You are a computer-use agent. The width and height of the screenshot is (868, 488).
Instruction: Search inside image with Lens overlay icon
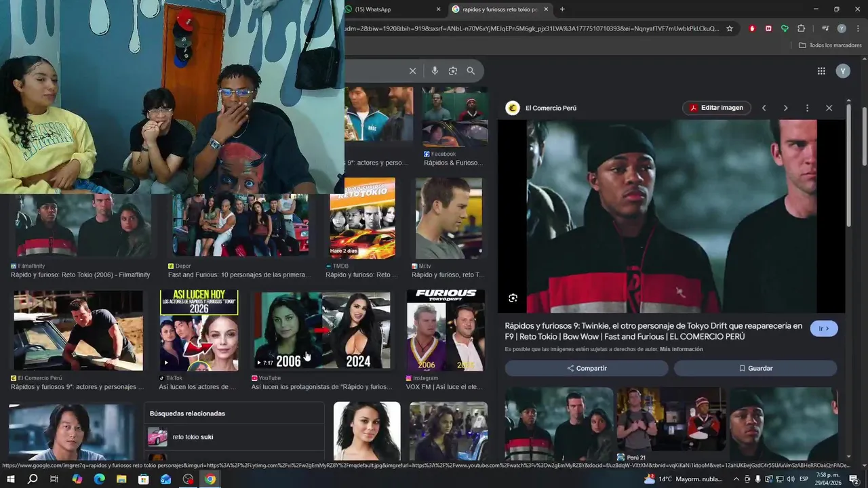point(513,298)
